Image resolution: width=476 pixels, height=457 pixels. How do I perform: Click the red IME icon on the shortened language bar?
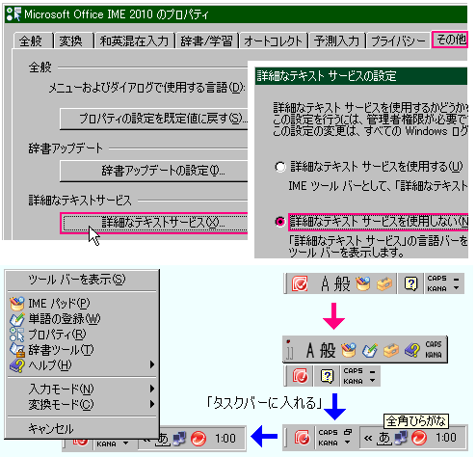click(300, 376)
